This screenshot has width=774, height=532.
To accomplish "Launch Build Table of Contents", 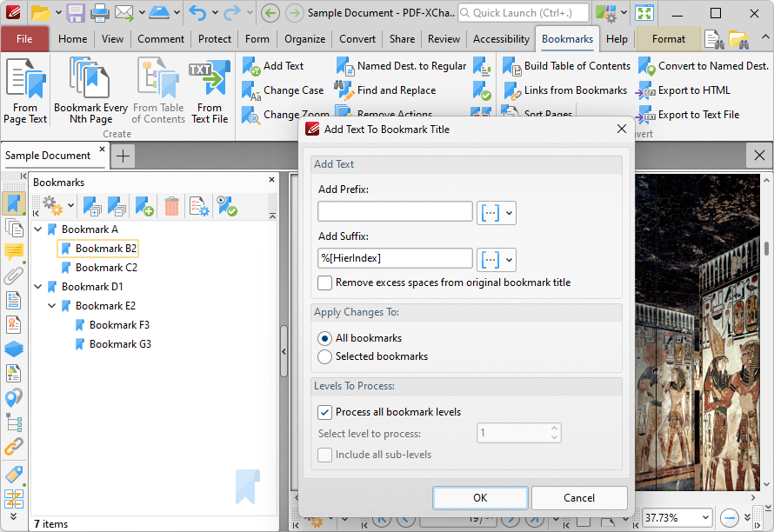I will point(566,66).
